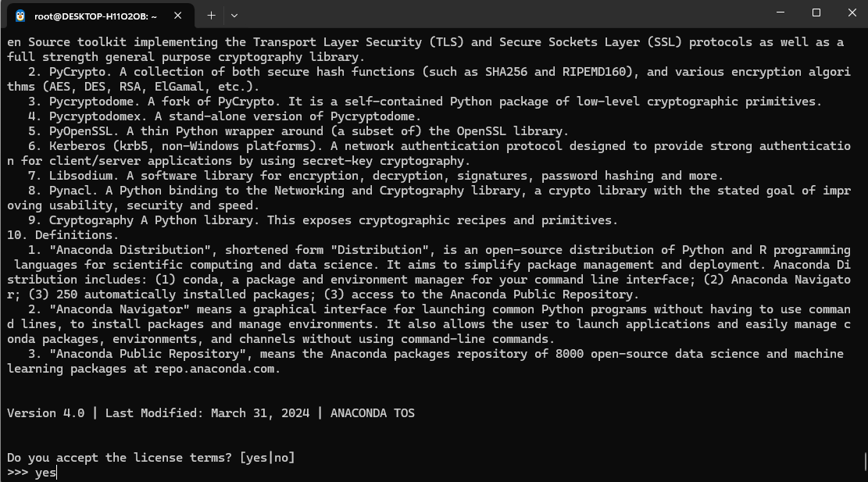Place the cursor after 'yes' at the >>> prompt
868x482 pixels.
pyautogui.click(x=57, y=473)
